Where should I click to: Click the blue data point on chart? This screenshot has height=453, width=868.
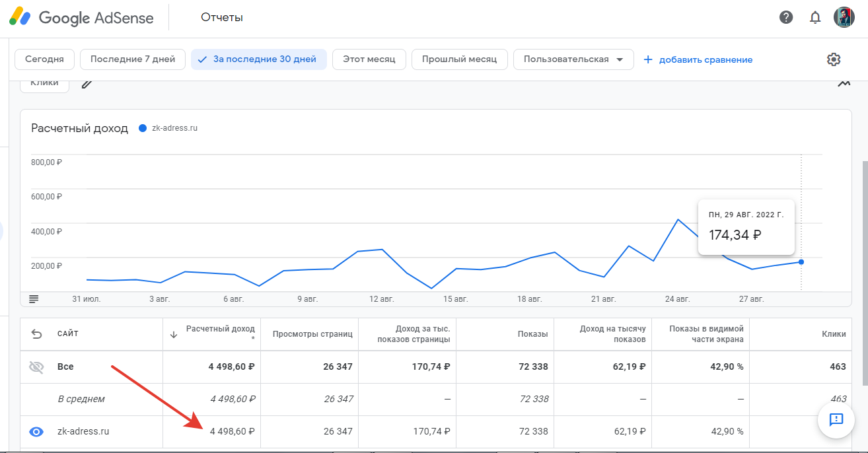click(x=801, y=262)
